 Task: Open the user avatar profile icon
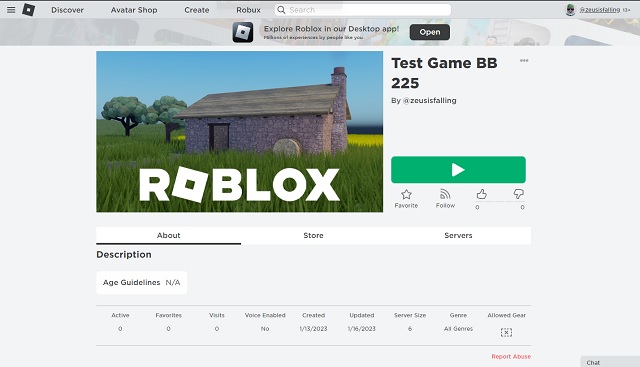click(570, 10)
